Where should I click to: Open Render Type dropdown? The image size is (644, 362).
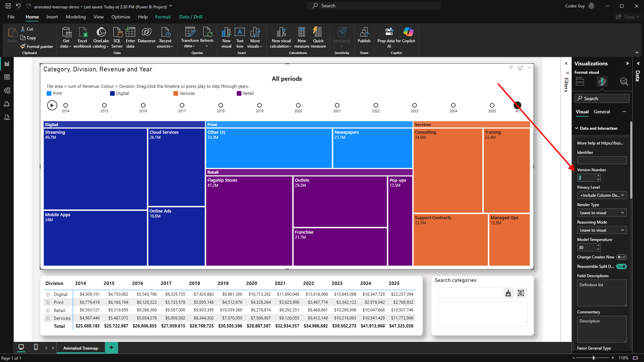click(x=602, y=213)
